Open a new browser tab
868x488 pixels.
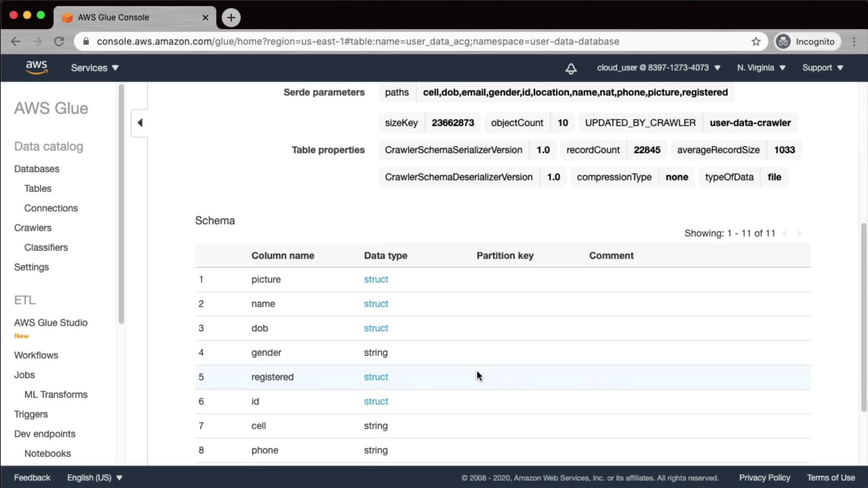tap(231, 18)
